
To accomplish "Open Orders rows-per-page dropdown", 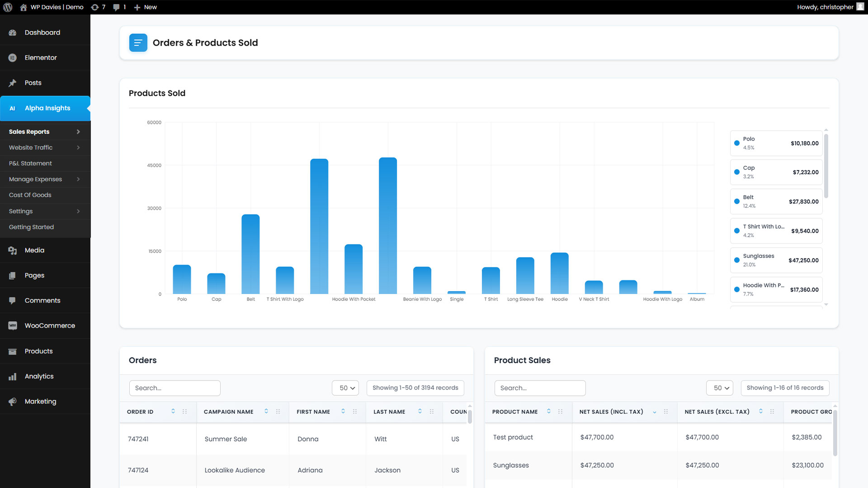I will pos(346,388).
